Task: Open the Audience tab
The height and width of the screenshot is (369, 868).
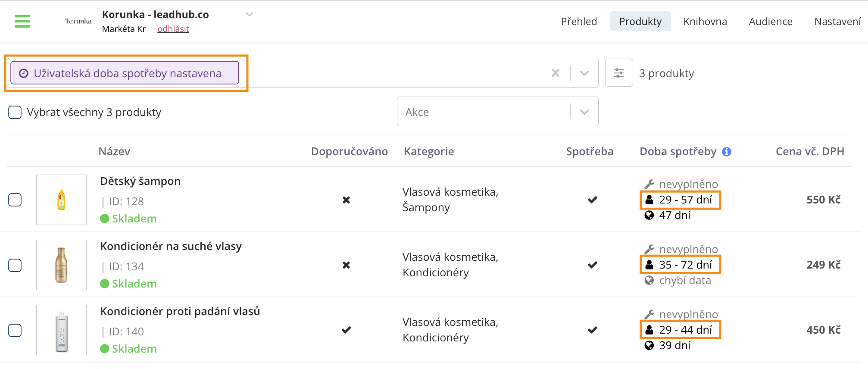Action: (771, 22)
